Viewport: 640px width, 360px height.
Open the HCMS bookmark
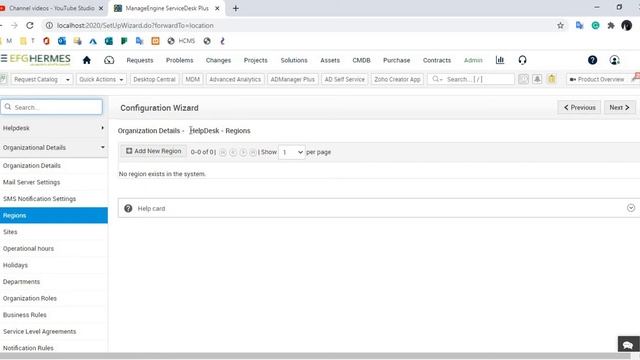(182, 41)
